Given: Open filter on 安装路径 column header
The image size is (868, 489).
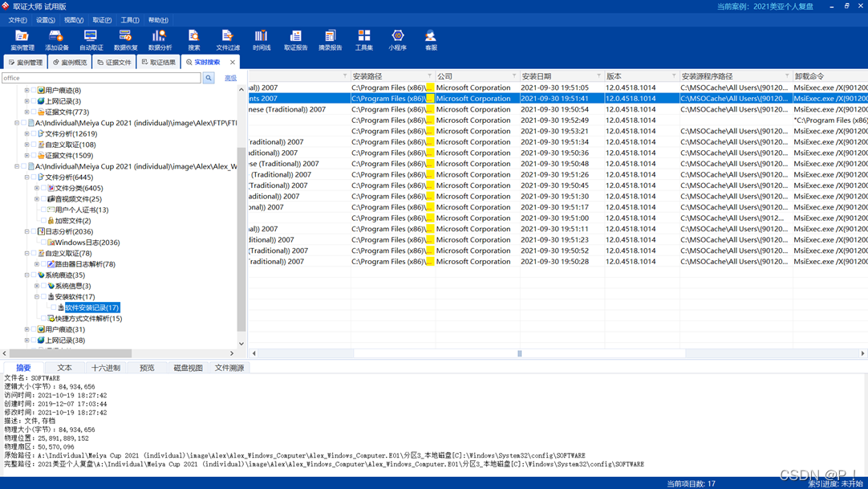Looking at the screenshot, I should point(429,75).
